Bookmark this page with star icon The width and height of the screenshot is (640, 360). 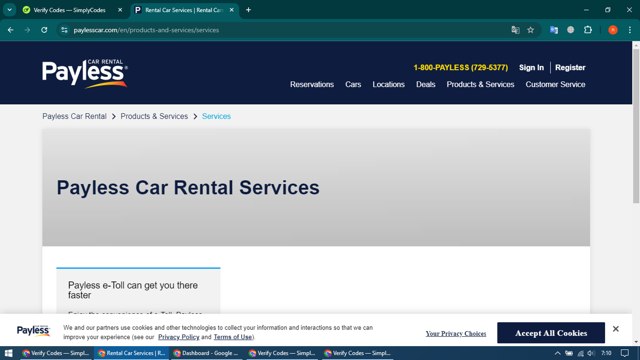pos(531,30)
